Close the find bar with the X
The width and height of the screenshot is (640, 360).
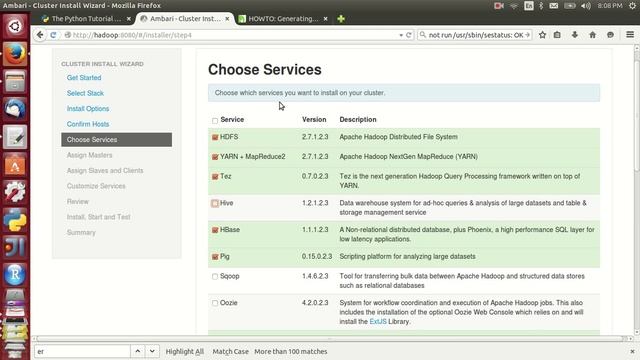click(632, 351)
